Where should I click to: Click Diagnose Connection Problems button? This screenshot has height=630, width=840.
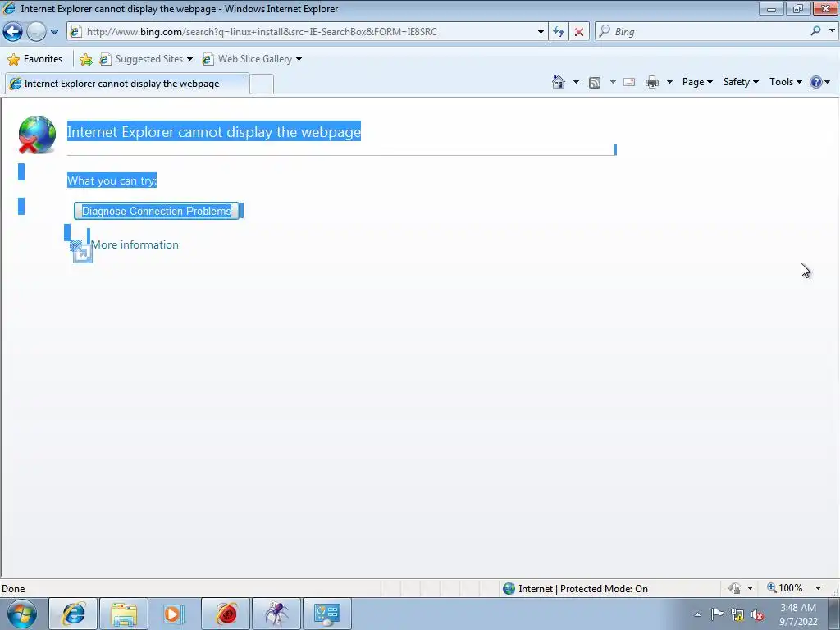click(157, 211)
